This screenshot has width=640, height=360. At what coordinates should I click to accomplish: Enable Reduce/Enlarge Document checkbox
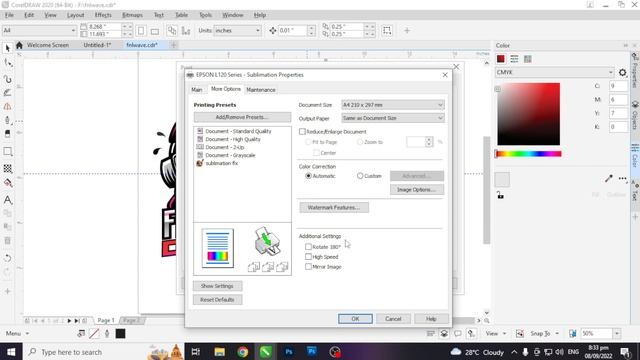tap(302, 131)
